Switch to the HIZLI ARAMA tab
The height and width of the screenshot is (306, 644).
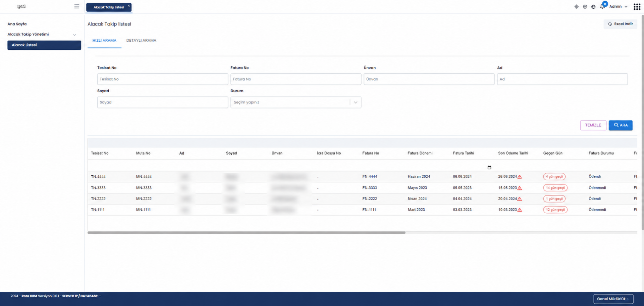click(x=104, y=40)
